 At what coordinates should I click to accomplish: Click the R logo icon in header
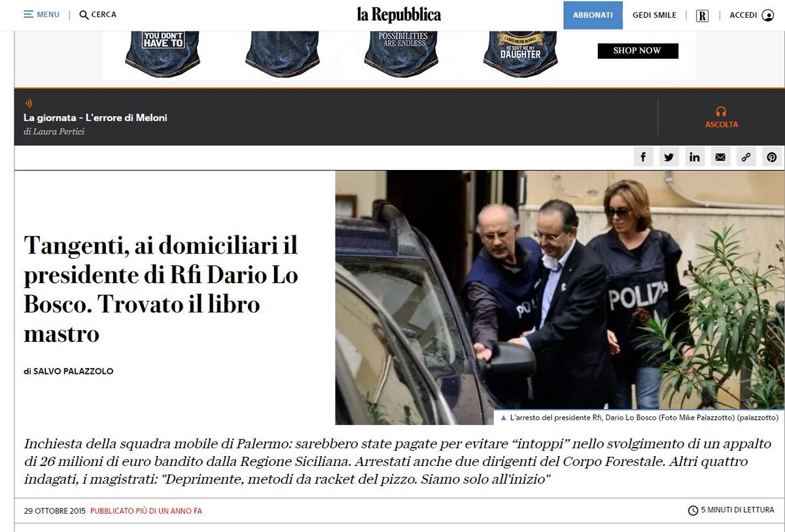click(x=702, y=15)
